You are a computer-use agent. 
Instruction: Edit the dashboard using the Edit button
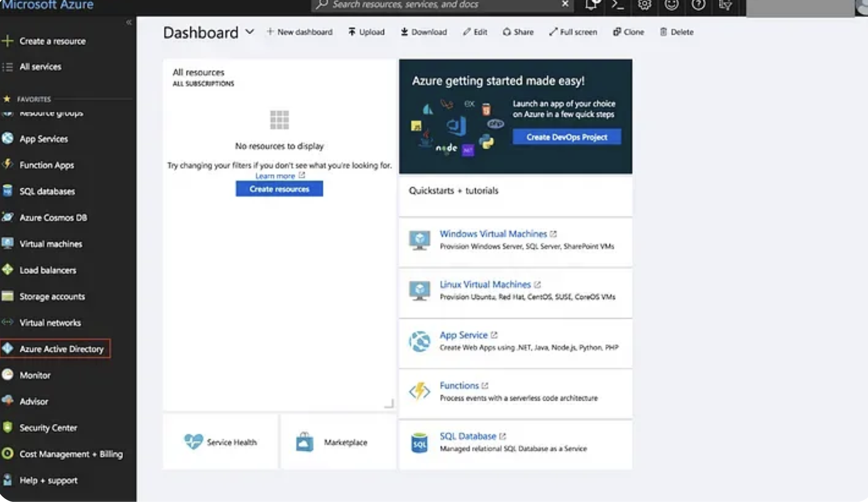(475, 32)
